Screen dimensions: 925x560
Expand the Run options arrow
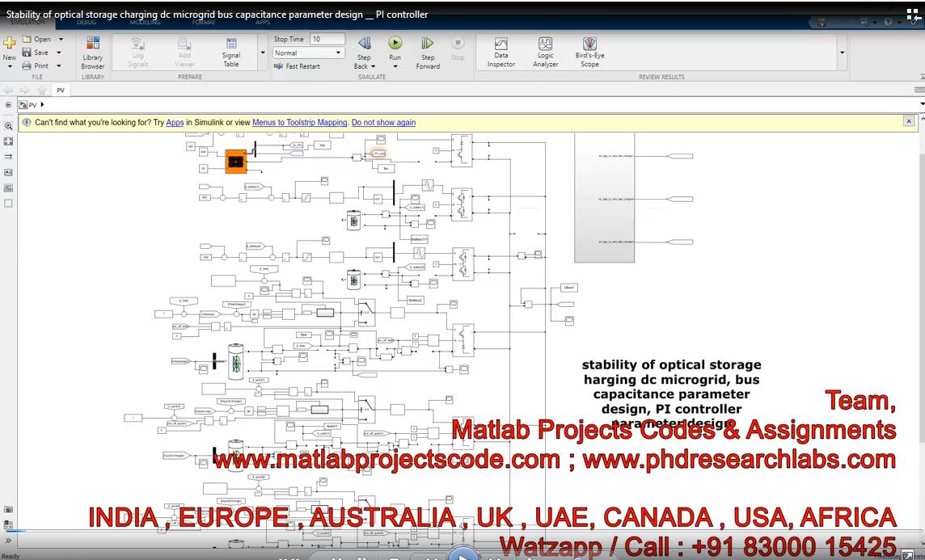pyautogui.click(x=395, y=66)
